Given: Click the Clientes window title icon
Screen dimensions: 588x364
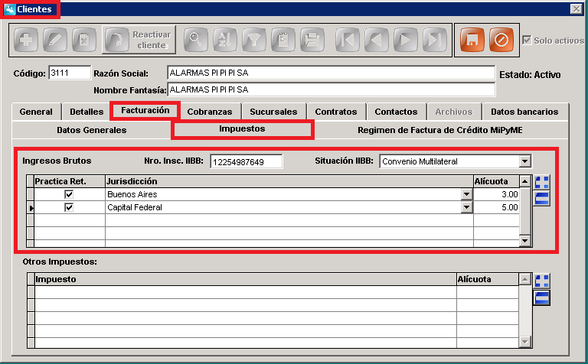Looking at the screenshot, I should (x=10, y=9).
